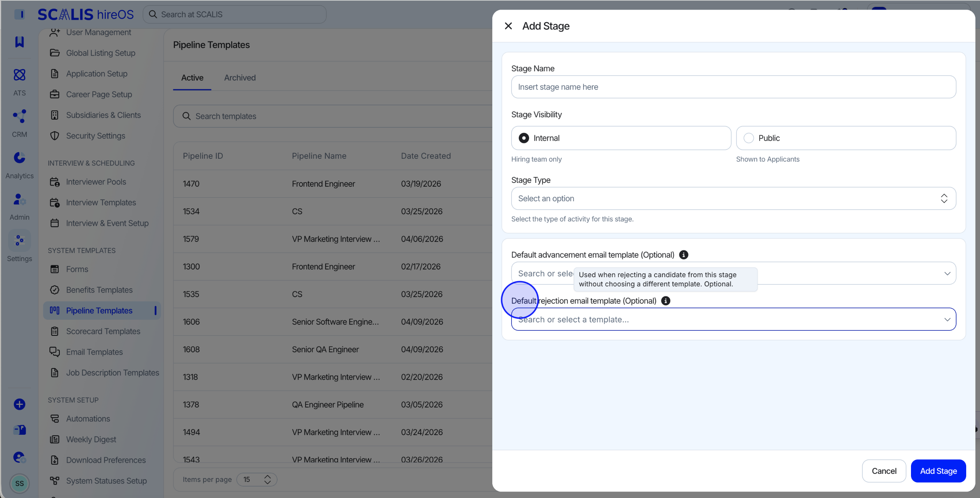The width and height of the screenshot is (980, 498).
Task: Click info icon beside advancement email template
Action: click(x=684, y=255)
